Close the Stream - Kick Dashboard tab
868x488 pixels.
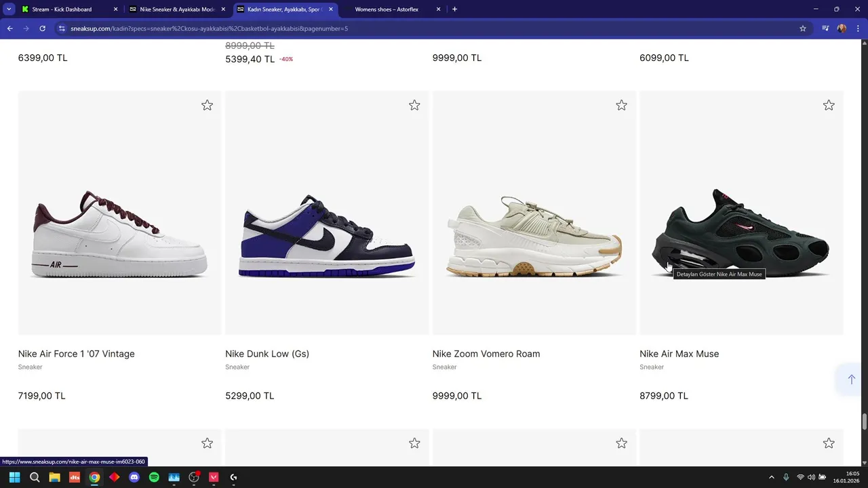pos(115,9)
